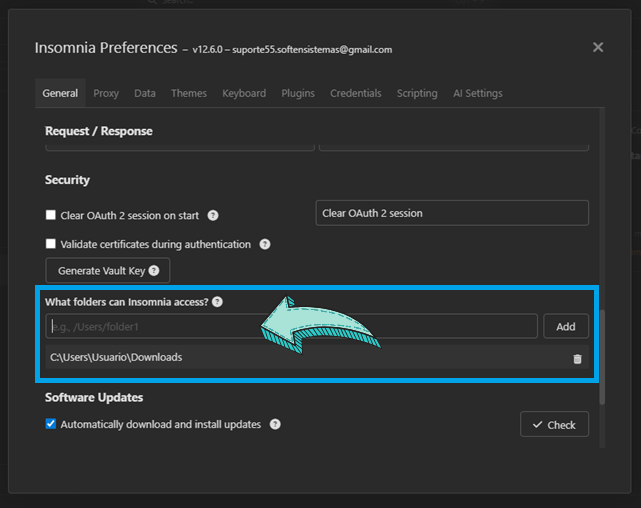Open help for automatic software updates
Image resolution: width=641 pixels, height=508 pixels.
click(275, 424)
